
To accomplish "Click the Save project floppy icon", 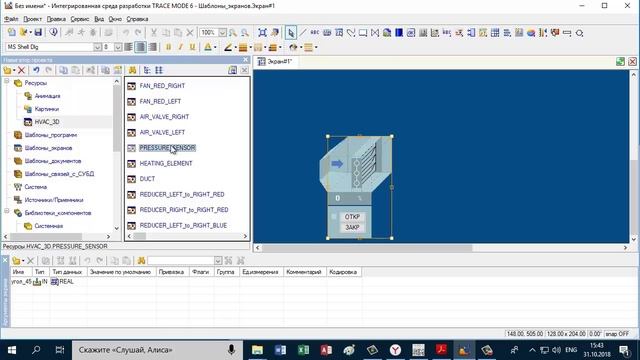I will 38,33.
